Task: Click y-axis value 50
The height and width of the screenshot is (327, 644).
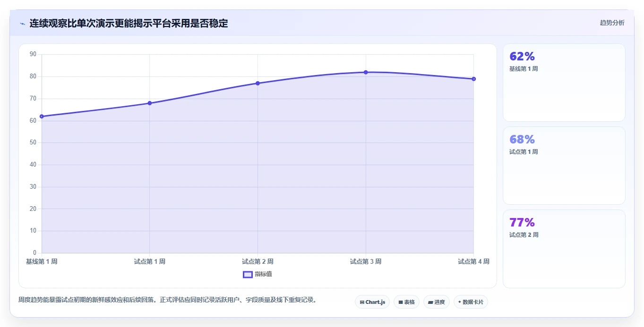Action: (x=33, y=143)
